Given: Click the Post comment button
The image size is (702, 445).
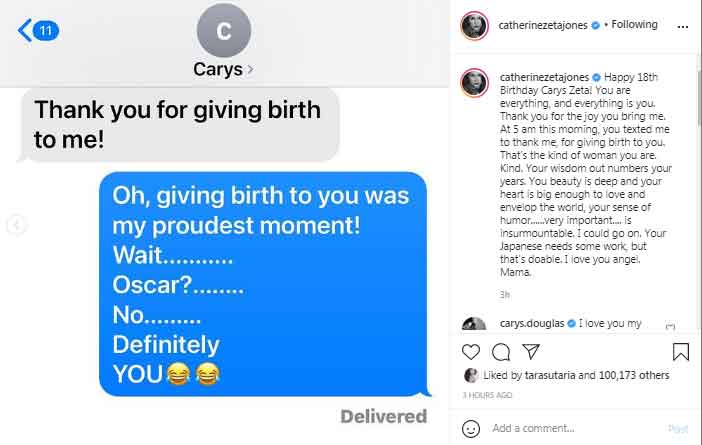Looking at the screenshot, I should [x=678, y=429].
